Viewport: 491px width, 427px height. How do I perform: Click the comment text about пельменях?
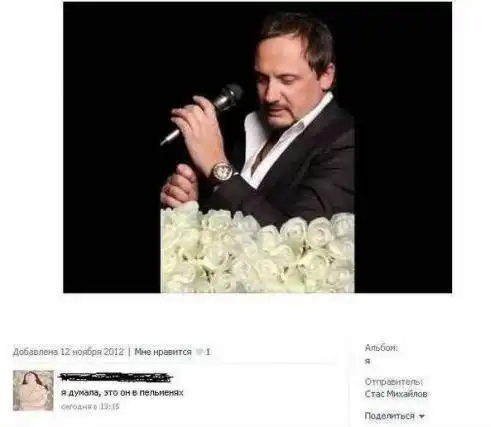pyautogui.click(x=122, y=393)
